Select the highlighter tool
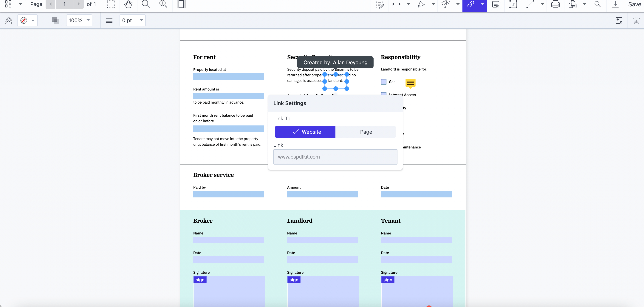This screenshot has height=307, width=644. [421, 4]
